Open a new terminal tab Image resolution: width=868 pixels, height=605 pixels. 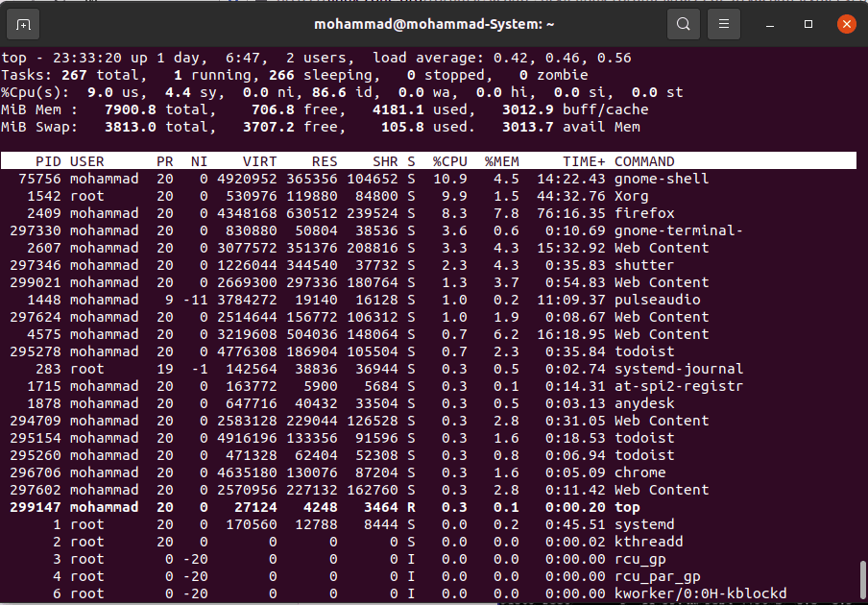[x=23, y=24]
